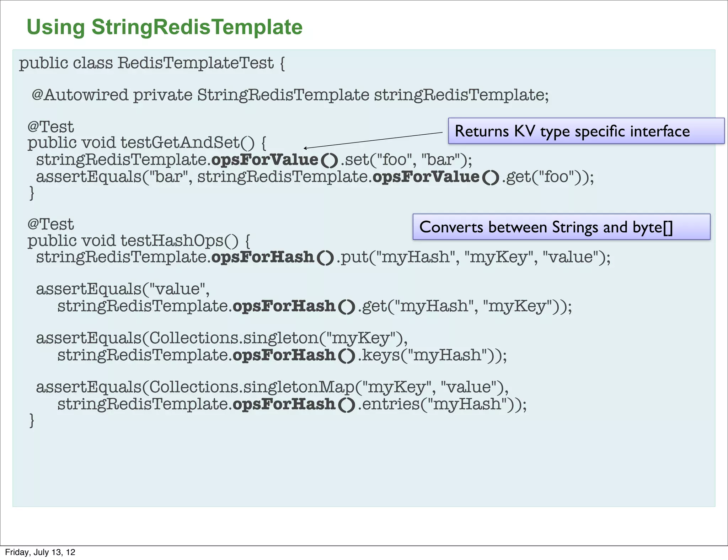Click the 'Converts between Strings and byte[]' callout

pyautogui.click(x=561, y=227)
